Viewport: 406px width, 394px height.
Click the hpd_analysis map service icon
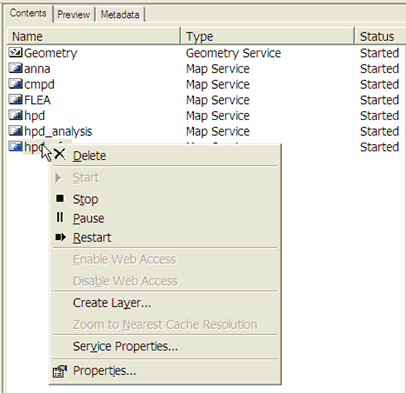coord(15,131)
